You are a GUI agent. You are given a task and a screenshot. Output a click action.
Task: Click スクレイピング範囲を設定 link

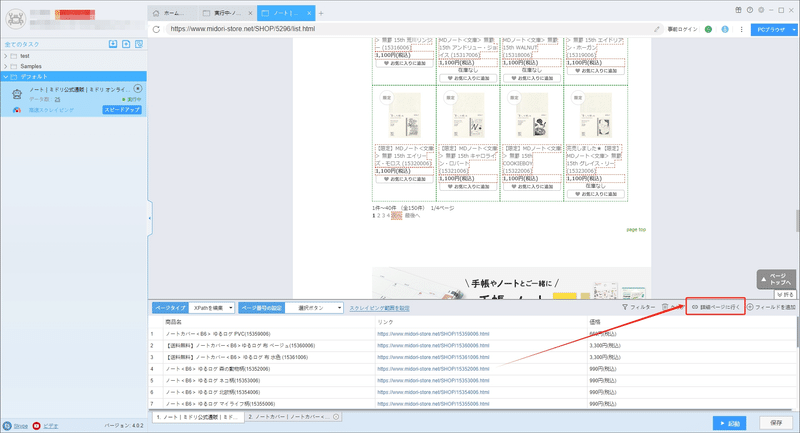(379, 309)
